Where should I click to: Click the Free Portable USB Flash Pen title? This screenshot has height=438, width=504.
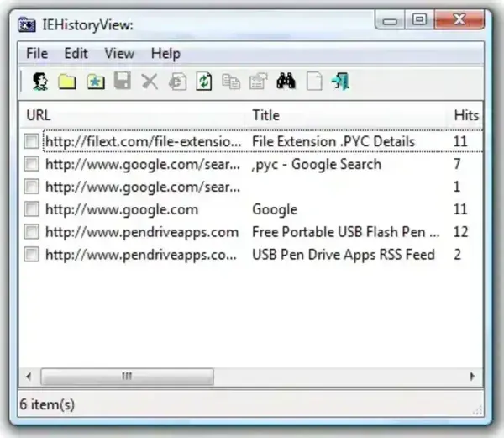click(x=346, y=232)
